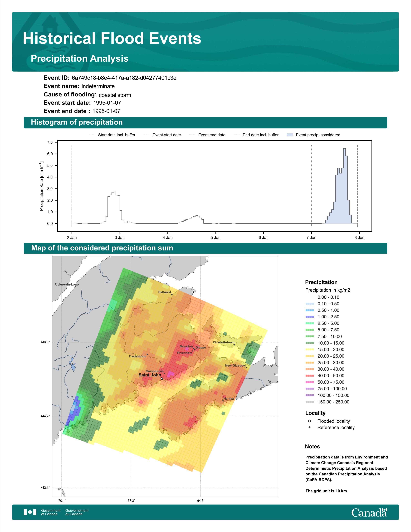Click the 30.00 - 40.00 legend color swatch

(x=309, y=369)
